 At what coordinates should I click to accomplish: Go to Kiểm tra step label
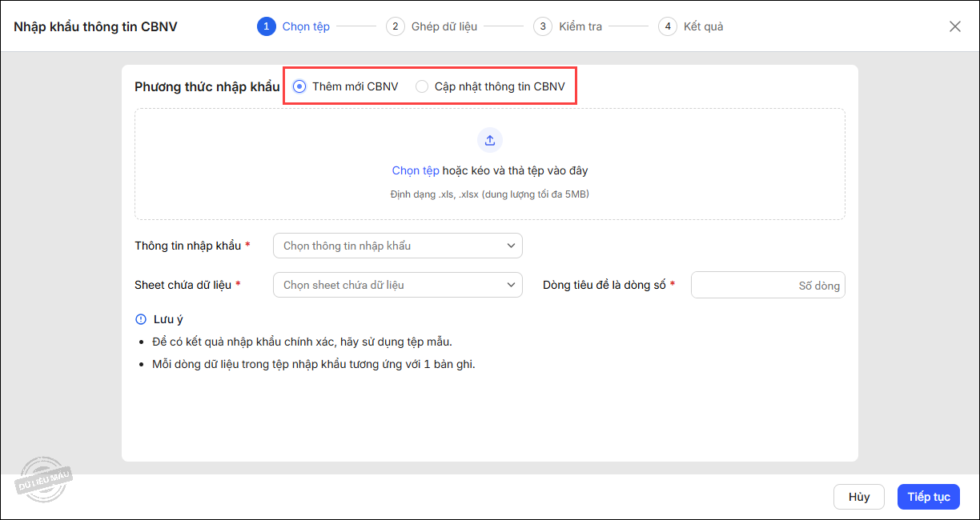(x=580, y=26)
